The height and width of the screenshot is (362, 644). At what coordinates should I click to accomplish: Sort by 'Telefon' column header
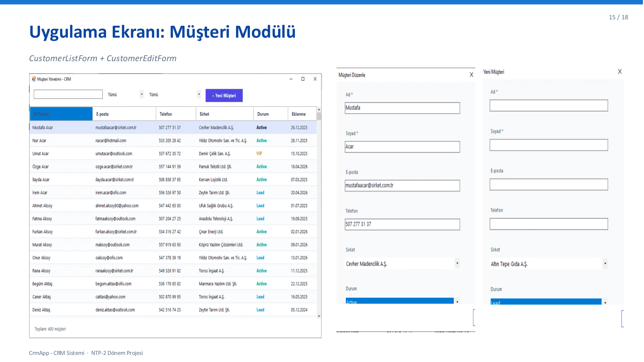176,114
